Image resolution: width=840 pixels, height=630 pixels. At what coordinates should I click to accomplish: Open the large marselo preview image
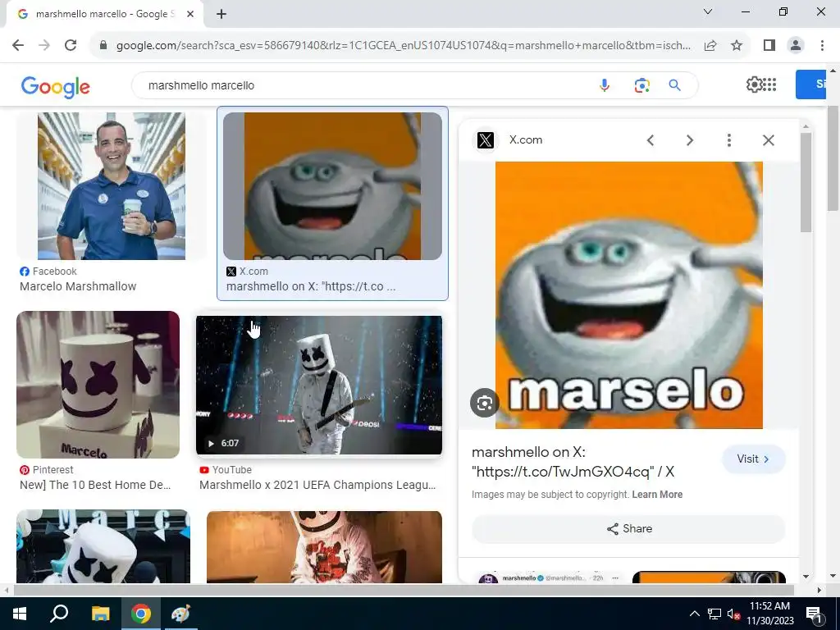pos(629,295)
